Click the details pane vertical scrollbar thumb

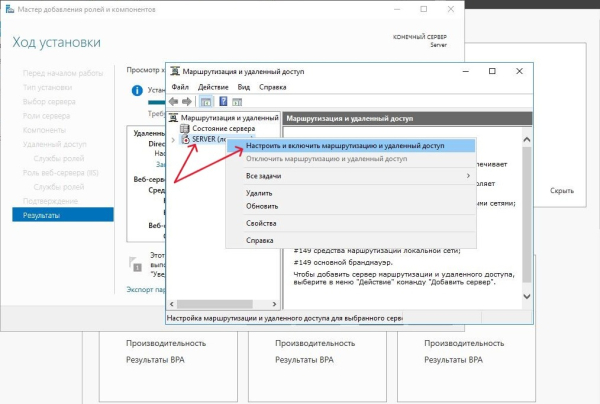coord(527,214)
